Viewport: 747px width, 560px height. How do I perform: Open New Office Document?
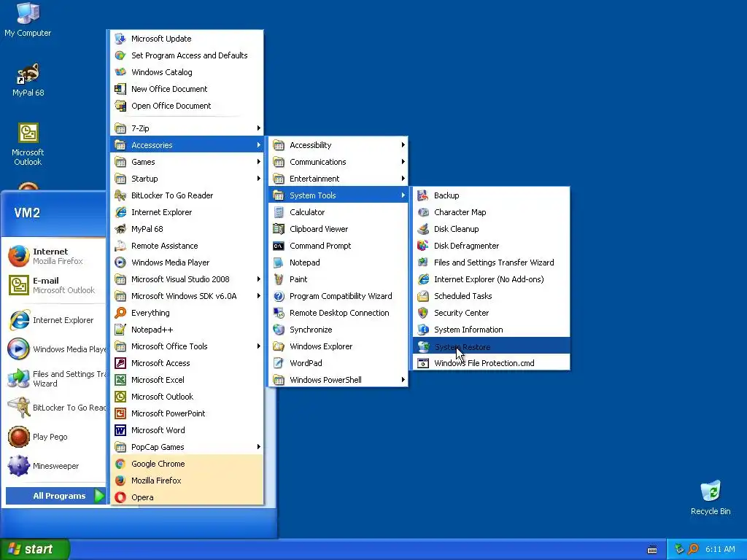pos(187,88)
